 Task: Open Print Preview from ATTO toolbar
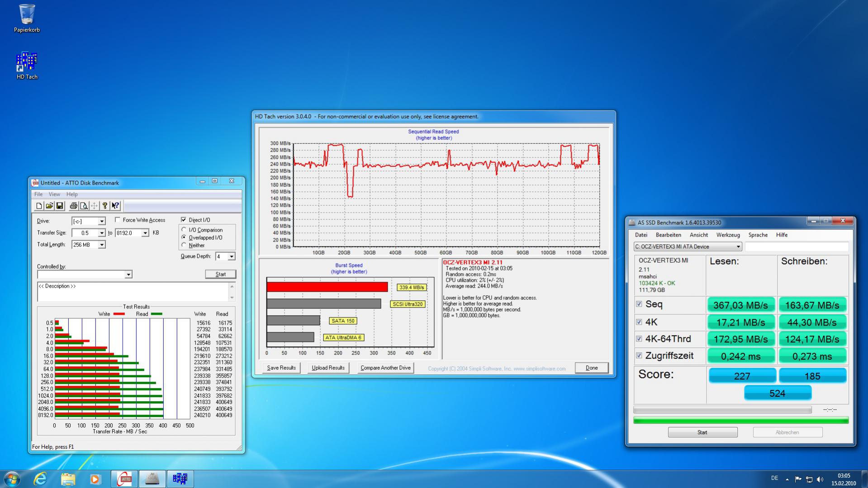[x=84, y=206]
